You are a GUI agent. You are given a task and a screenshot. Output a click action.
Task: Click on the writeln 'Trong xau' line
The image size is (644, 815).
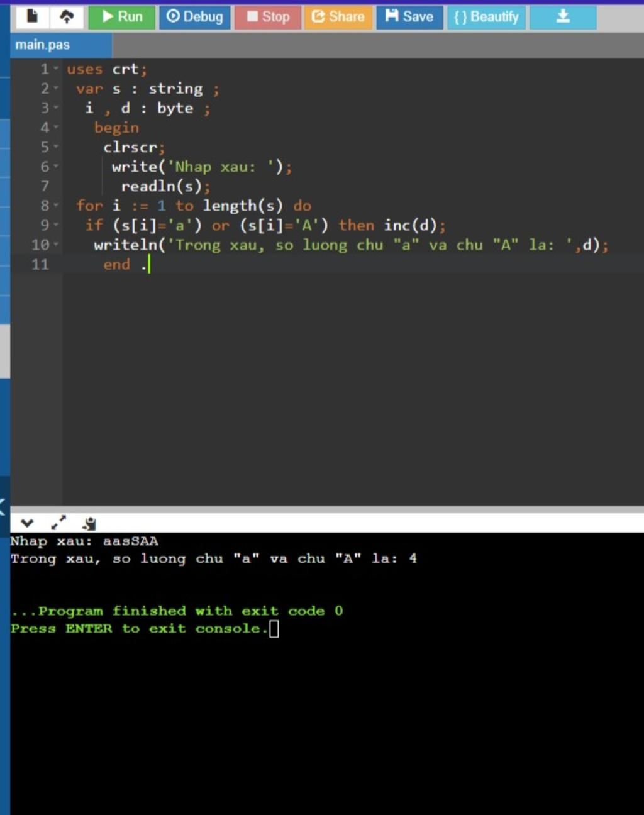(352, 245)
